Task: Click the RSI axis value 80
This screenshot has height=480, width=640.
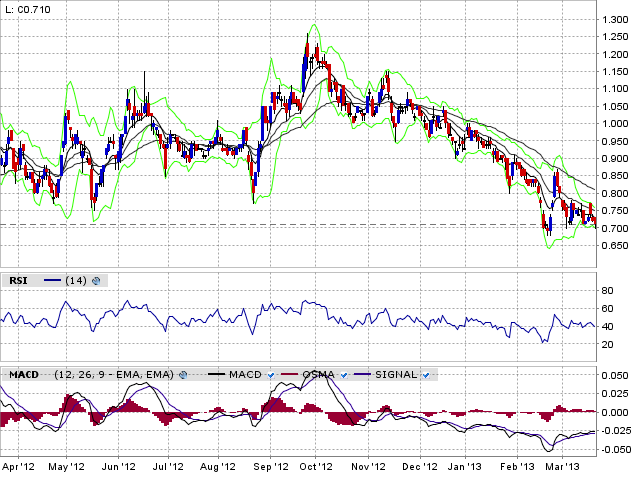Action: click(x=607, y=291)
